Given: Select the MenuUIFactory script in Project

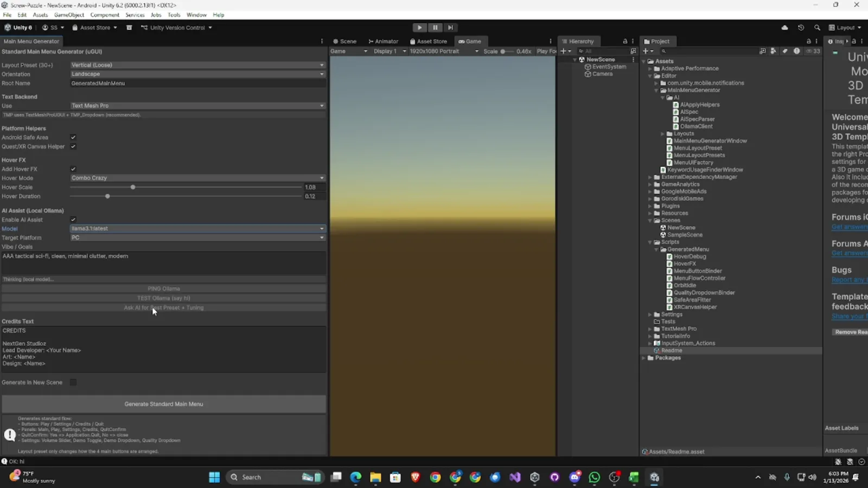Looking at the screenshot, I should [x=693, y=163].
